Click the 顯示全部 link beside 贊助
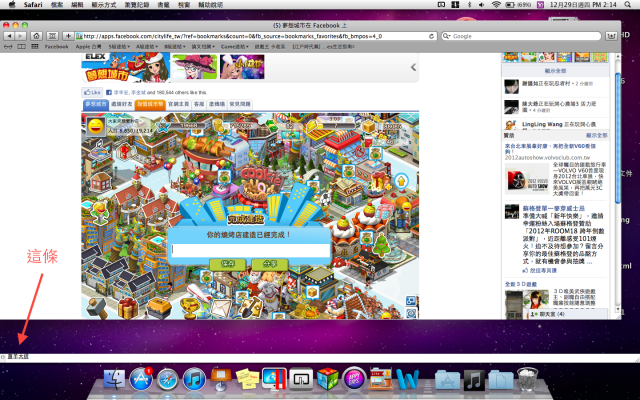640x400 pixels. [597, 135]
